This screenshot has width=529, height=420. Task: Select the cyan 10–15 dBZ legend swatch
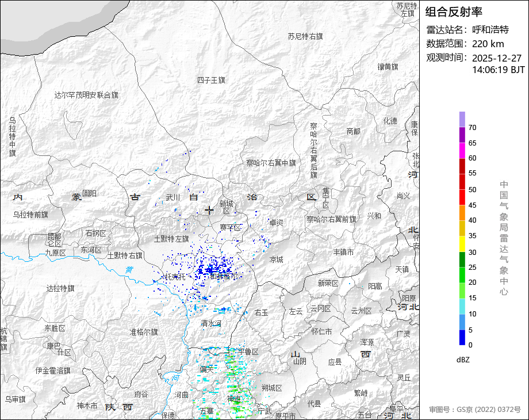pyautogui.click(x=462, y=306)
